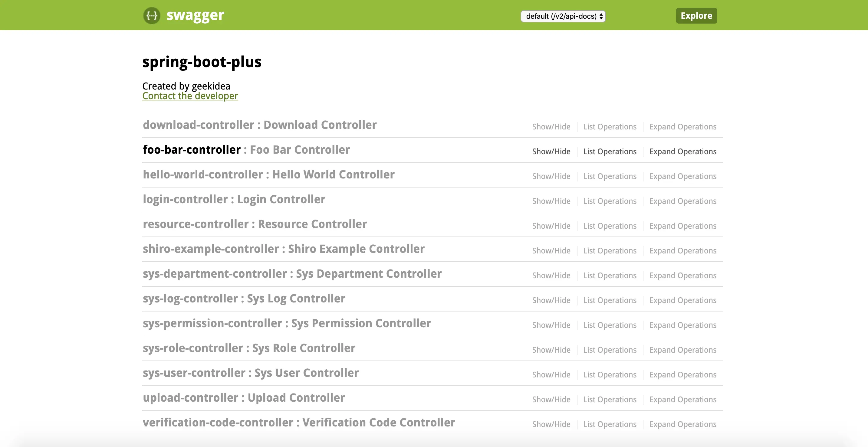List Operations for verification-code-controller
The image size is (868, 447).
[x=610, y=424]
